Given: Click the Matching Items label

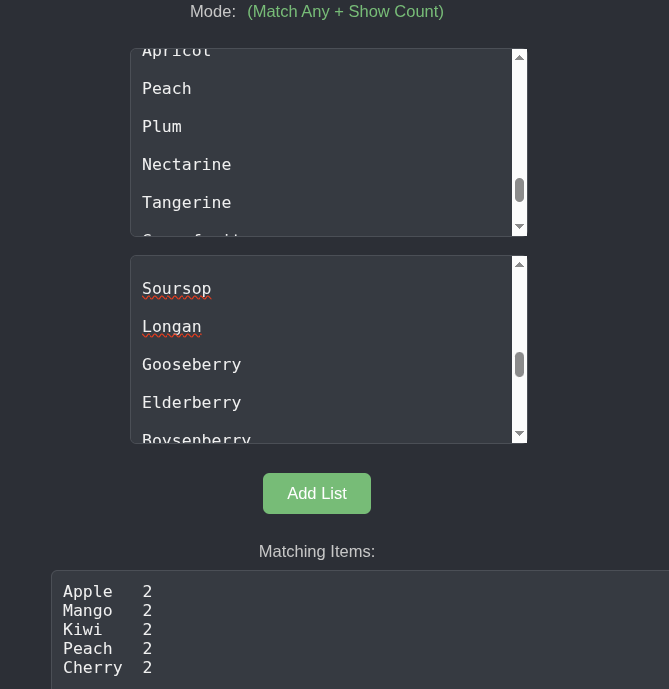Looking at the screenshot, I should [316, 551].
